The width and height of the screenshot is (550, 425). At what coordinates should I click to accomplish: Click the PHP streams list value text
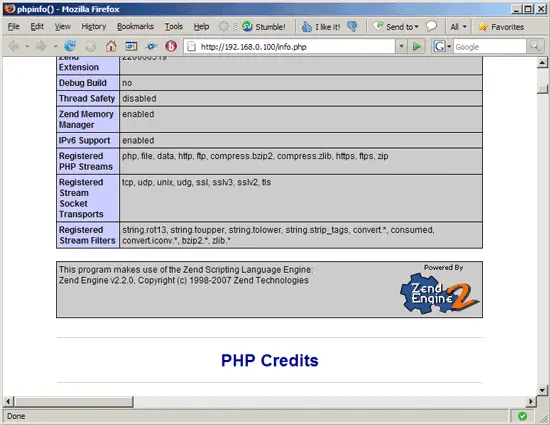(255, 156)
